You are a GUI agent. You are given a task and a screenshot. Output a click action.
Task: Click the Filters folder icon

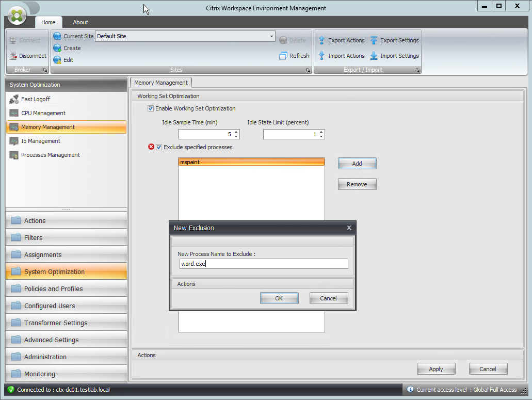coord(16,237)
